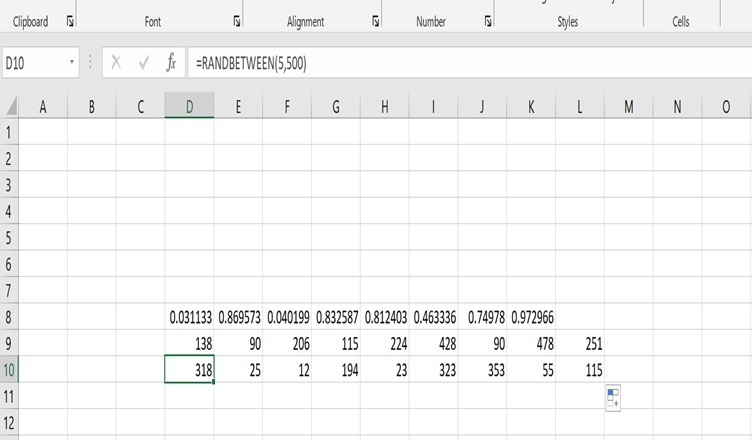752x440 pixels.
Task: Click cell with value 55
Action: [531, 369]
